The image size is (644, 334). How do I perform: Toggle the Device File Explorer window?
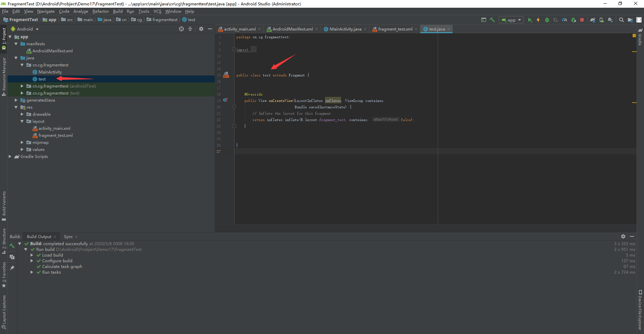pyautogui.click(x=640, y=310)
